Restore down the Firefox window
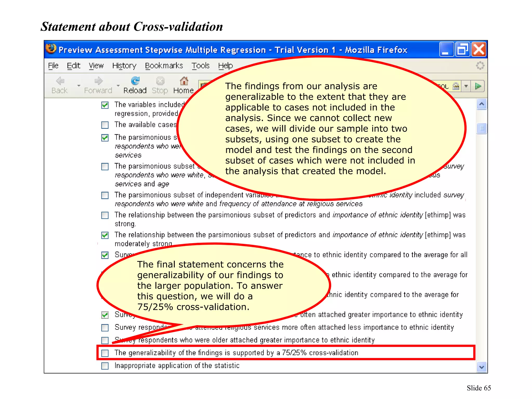 463,49
